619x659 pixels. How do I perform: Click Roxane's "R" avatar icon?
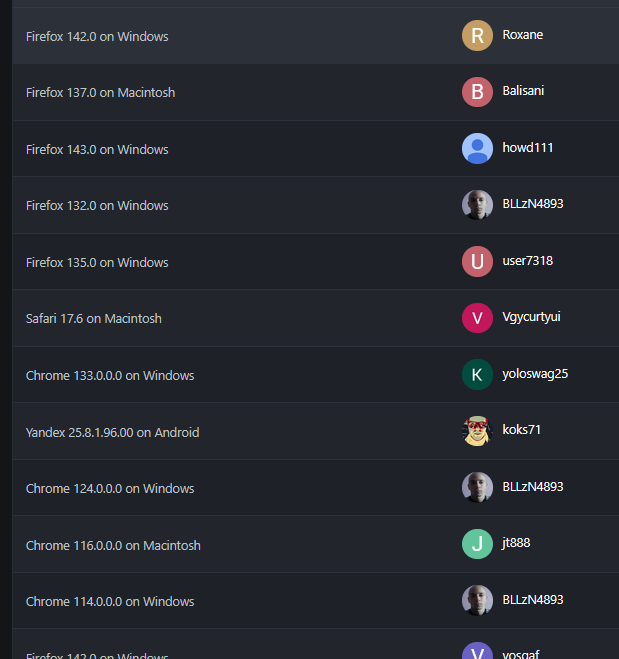pyautogui.click(x=477, y=36)
